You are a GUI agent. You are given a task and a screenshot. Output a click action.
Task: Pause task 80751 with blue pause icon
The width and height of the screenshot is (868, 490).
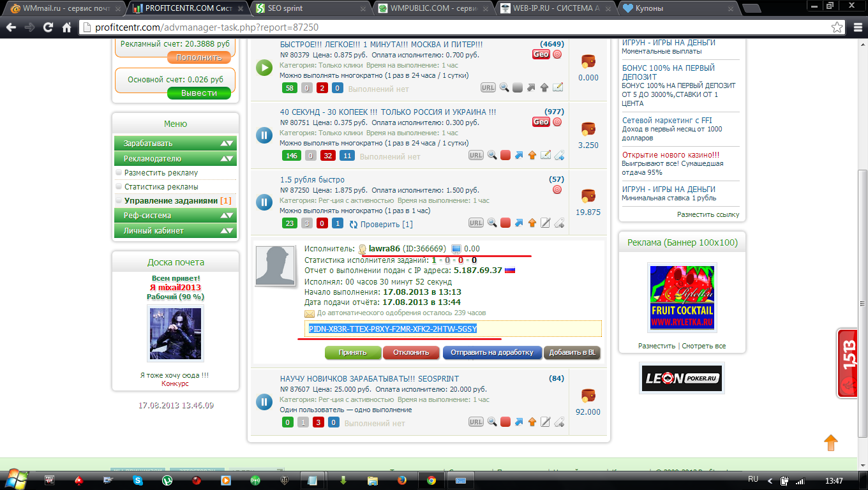[264, 135]
